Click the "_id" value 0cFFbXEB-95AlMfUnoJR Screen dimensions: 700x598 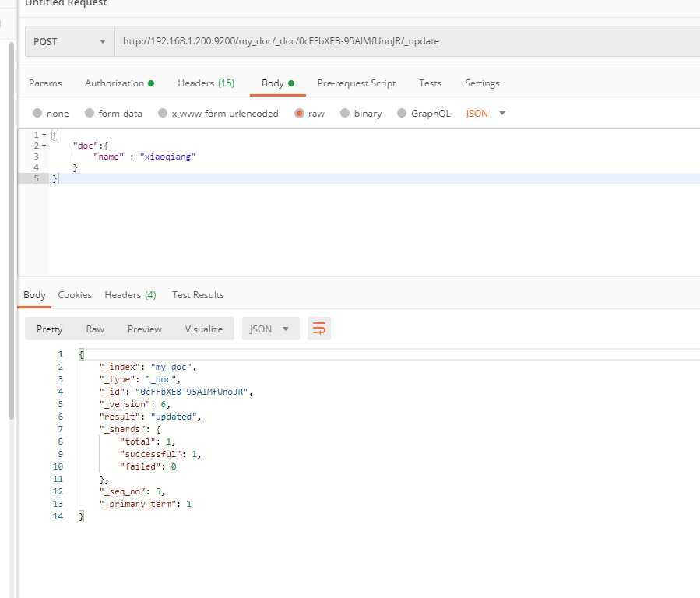(x=192, y=392)
